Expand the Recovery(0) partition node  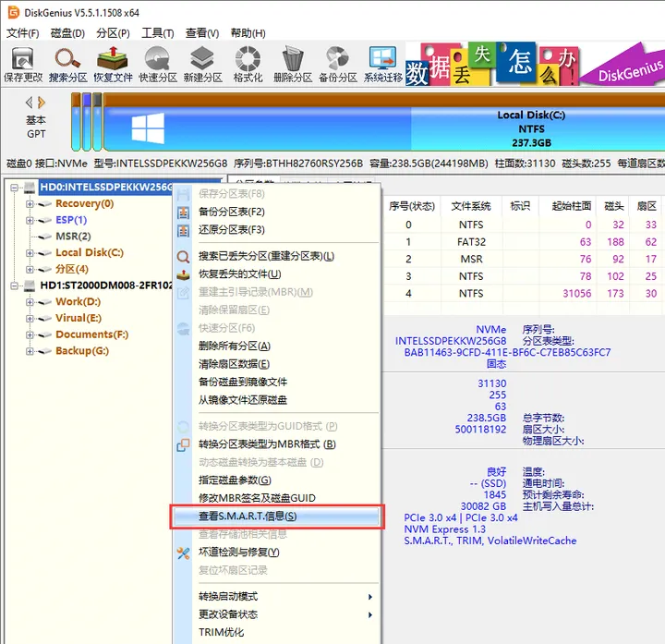30,203
